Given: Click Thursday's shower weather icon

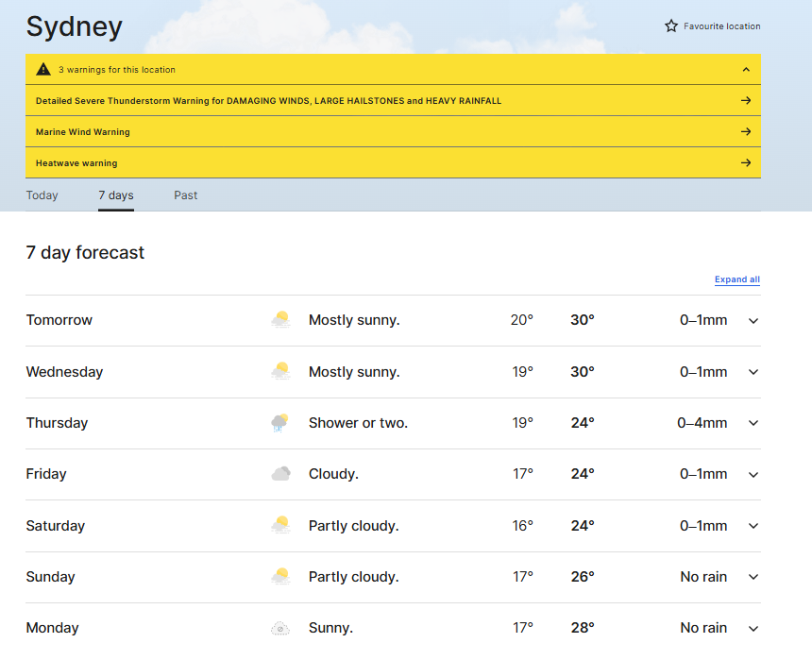Looking at the screenshot, I should pos(279,423).
